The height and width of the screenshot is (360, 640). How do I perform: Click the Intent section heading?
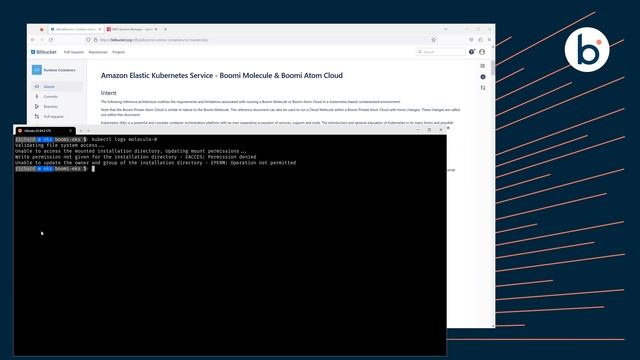pos(109,93)
